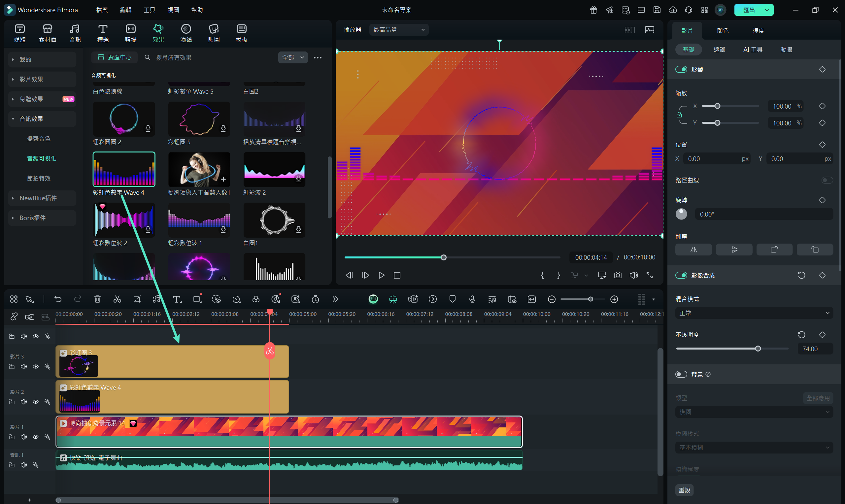This screenshot has height=504, width=845.
Task: Expand the 我的 category
Action: coord(42,59)
